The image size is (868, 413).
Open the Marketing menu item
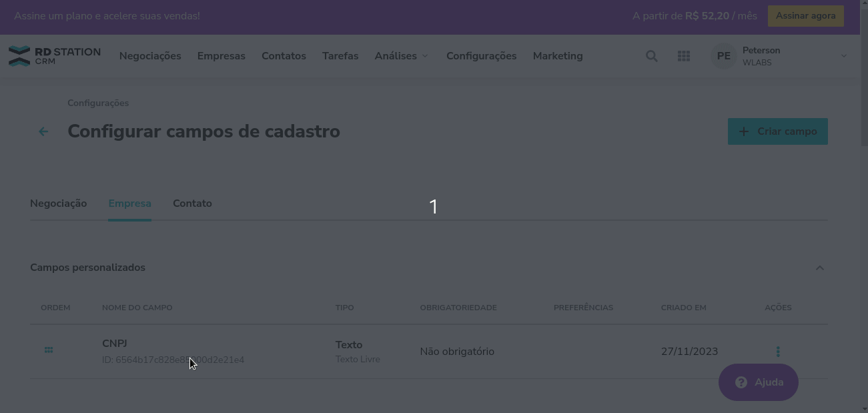[558, 56]
